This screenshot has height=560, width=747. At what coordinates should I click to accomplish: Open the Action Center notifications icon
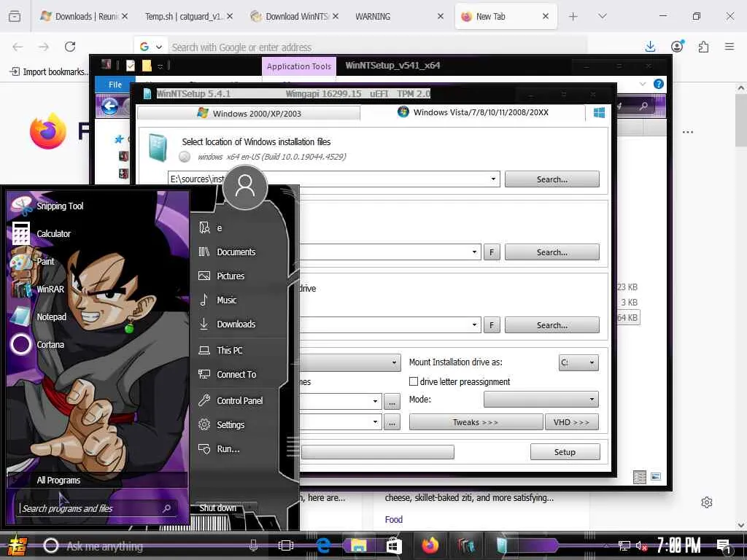pyautogui.click(x=724, y=547)
